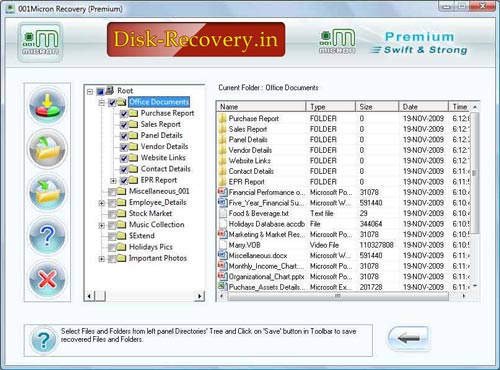Screen dimensions: 500x370
Task: Sort file list by Date column header
Action: (x=423, y=107)
